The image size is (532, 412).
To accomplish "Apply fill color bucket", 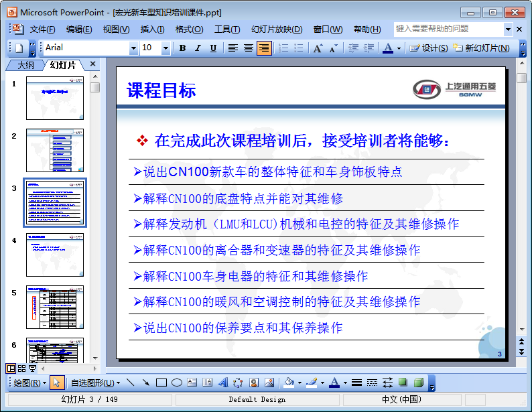I will [x=289, y=383].
